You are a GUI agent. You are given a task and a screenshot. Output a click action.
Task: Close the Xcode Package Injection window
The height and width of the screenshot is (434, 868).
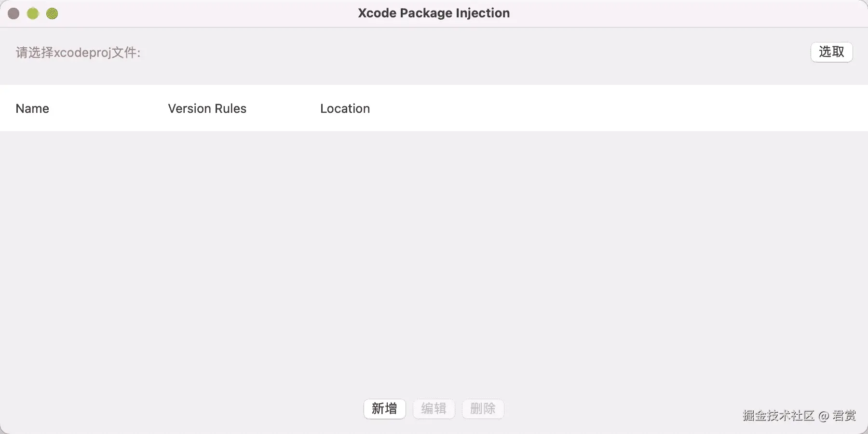(14, 14)
